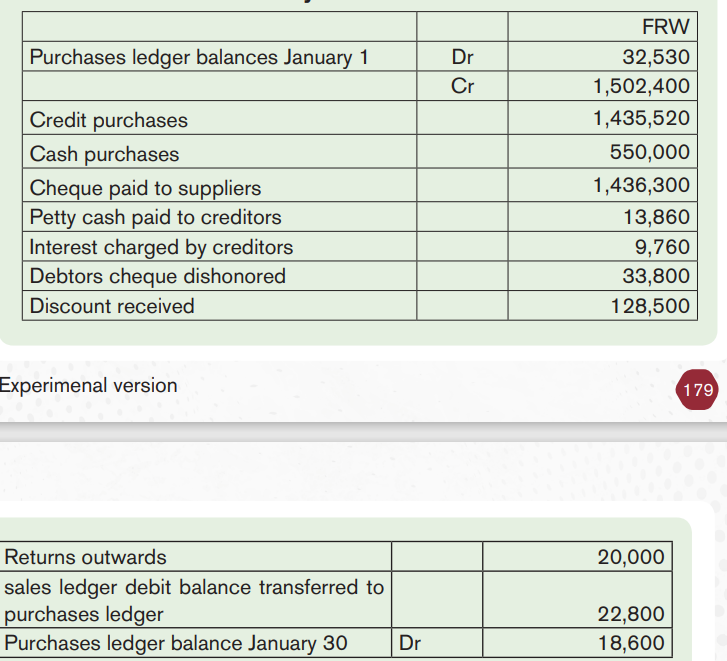Click Petty cash paid to creditors row
The image size is (727, 661).
(360, 217)
